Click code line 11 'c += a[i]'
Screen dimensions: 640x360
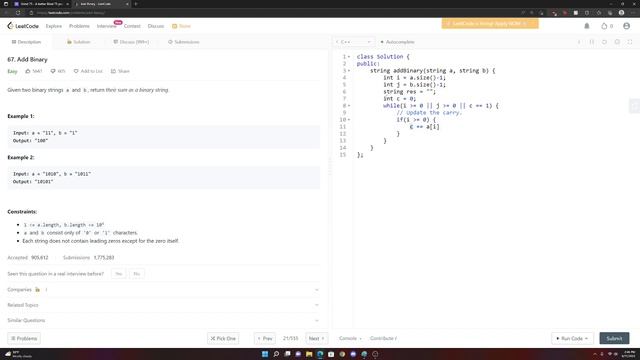[424, 127]
